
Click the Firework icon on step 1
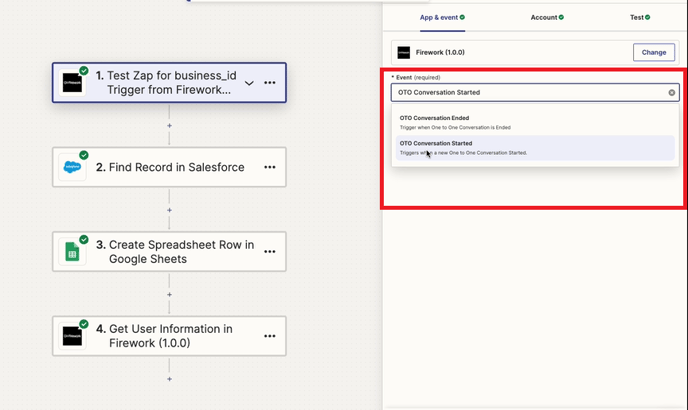pyautogui.click(x=72, y=83)
